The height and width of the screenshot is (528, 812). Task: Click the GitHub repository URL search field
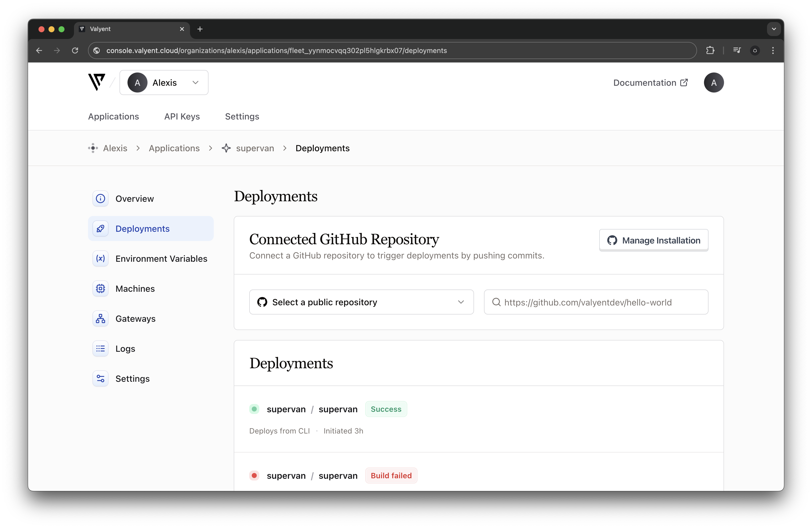[596, 302]
